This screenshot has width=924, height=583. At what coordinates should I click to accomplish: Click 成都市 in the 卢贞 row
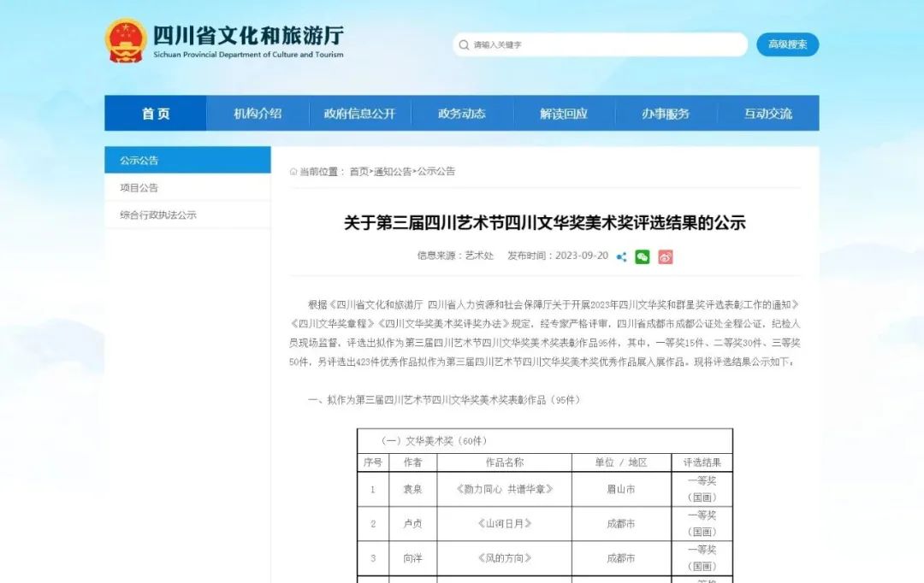coord(621,523)
